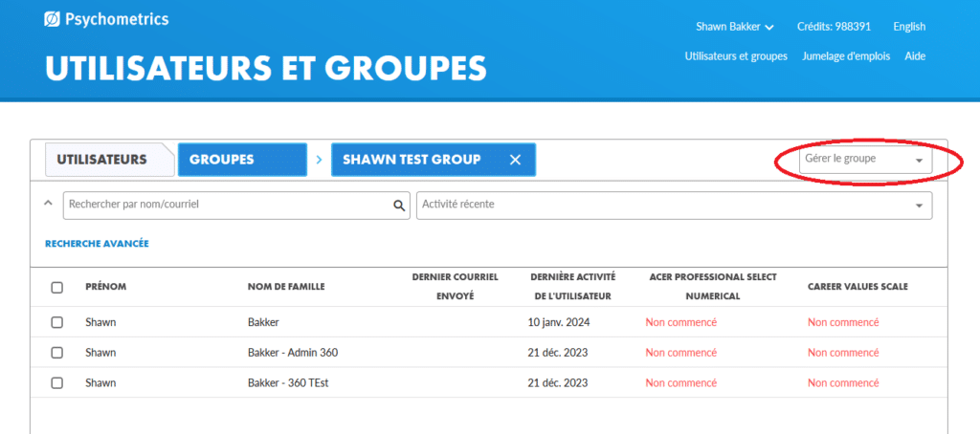Screen dimensions: 980x434
Task: Open the Gérer le groupe dropdown
Action: tap(863, 160)
